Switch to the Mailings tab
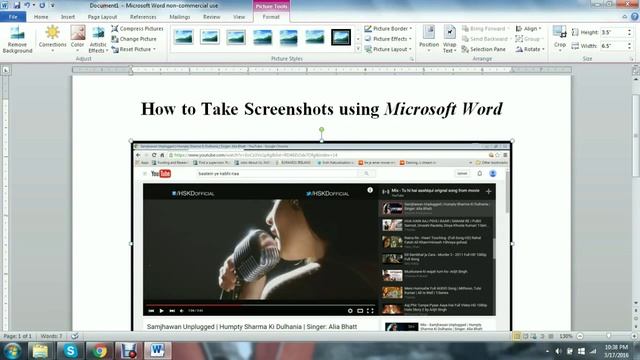Image resolution: width=640 pixels, height=360 pixels. pos(180,17)
